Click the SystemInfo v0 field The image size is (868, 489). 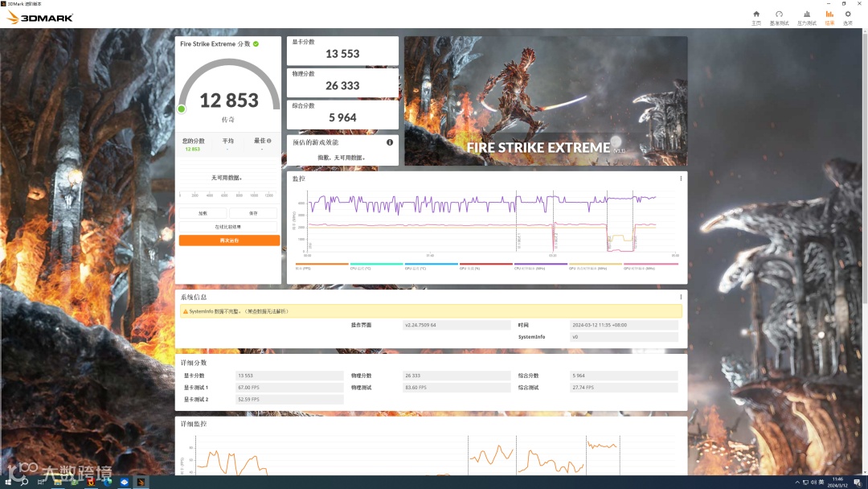pos(624,337)
